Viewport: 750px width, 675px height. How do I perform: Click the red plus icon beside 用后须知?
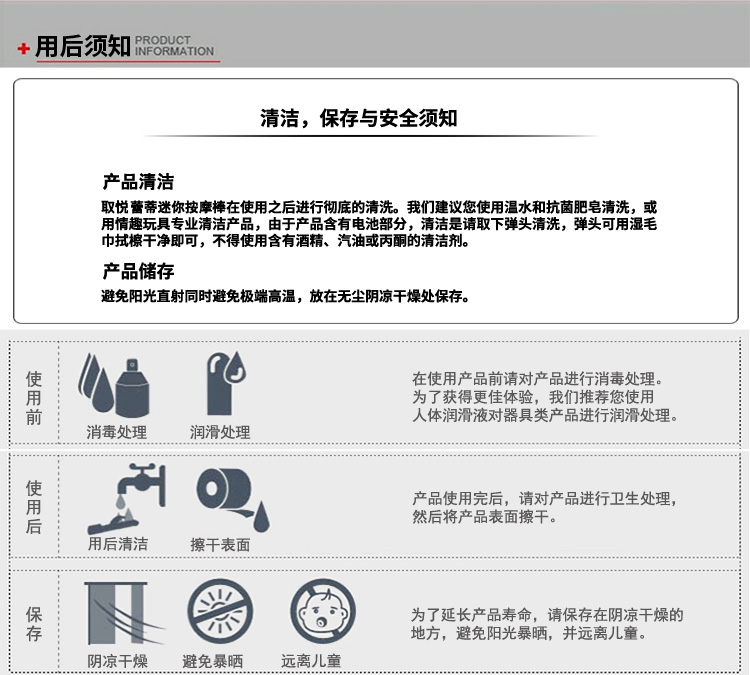pyautogui.click(x=23, y=49)
